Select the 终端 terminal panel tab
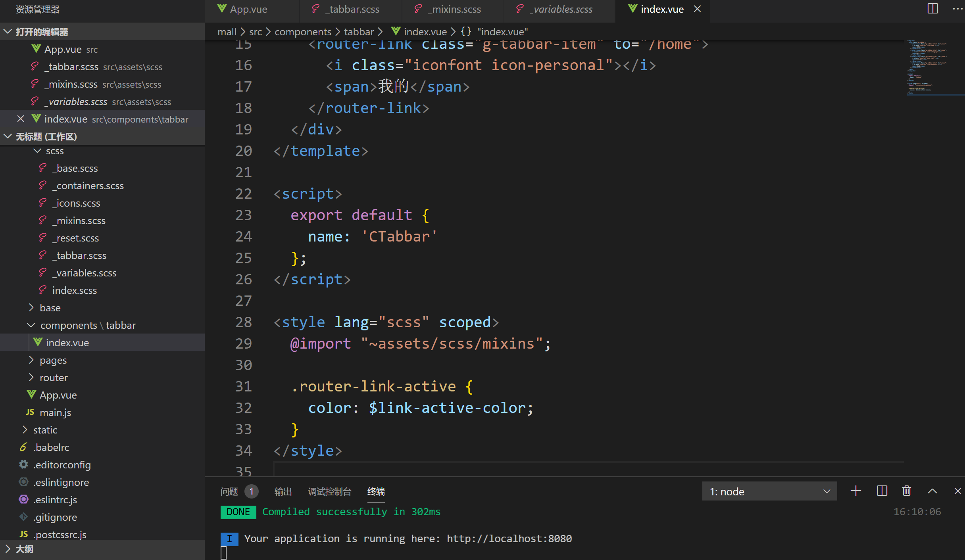Image resolution: width=965 pixels, height=560 pixels. click(x=376, y=491)
